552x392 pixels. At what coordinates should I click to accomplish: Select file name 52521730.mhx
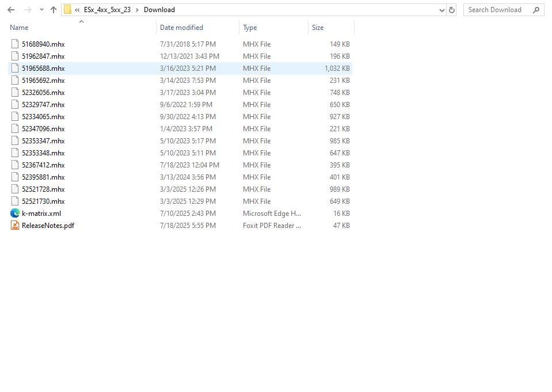pos(43,201)
